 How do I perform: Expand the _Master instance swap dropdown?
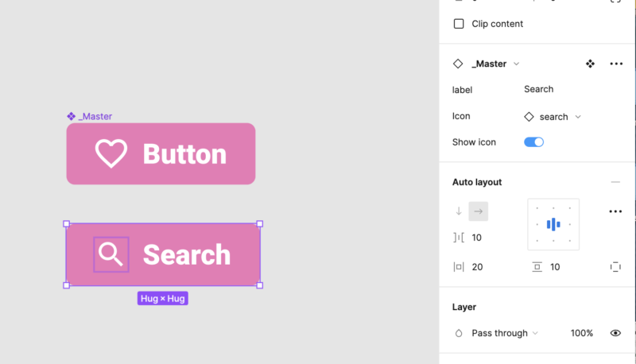point(517,64)
